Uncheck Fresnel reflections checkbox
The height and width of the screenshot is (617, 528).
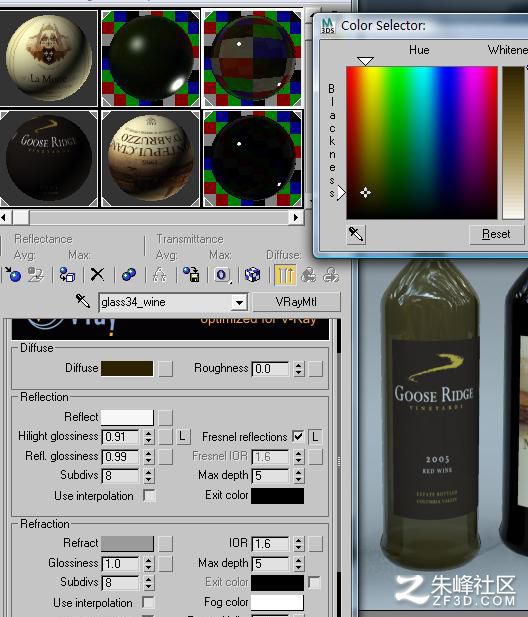click(x=298, y=436)
